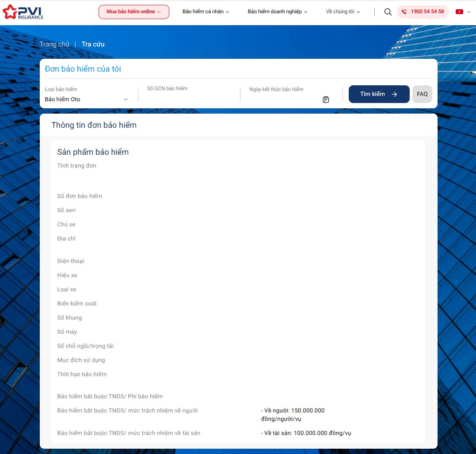The image size is (476, 454).
Task: Click the Về người: 150.000.000 value
Action: [x=293, y=415]
